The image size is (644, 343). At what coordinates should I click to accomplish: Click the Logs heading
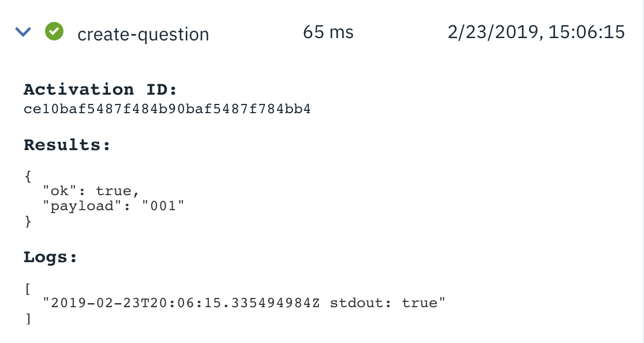tap(50, 257)
